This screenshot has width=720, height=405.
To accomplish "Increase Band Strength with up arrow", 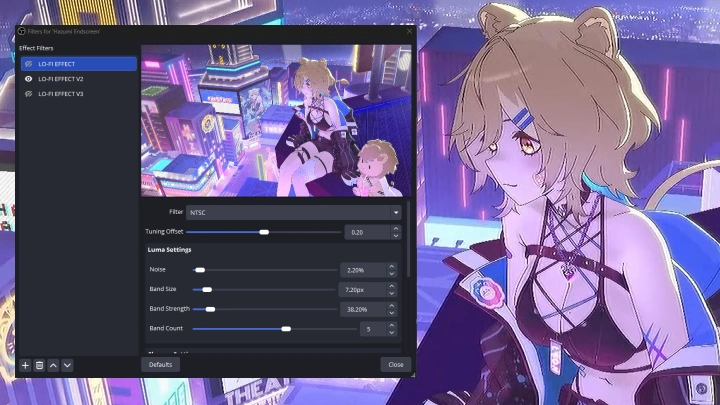I will [392, 306].
